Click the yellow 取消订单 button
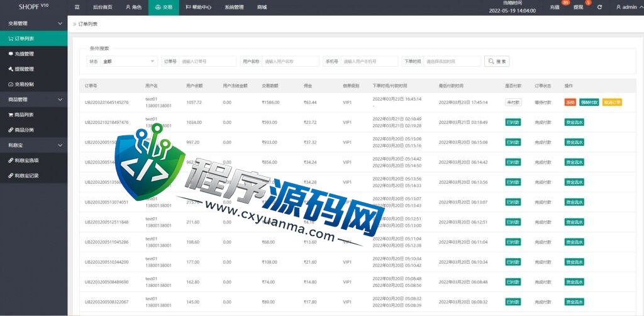644x316 pixels. [x=612, y=103]
